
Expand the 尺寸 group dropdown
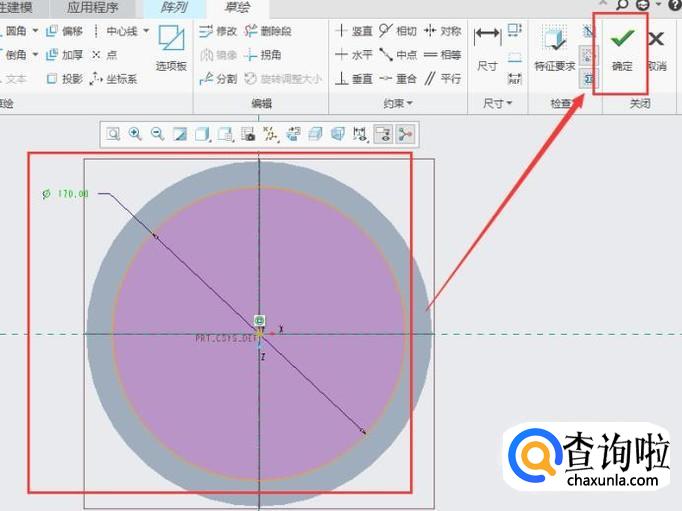(497, 104)
